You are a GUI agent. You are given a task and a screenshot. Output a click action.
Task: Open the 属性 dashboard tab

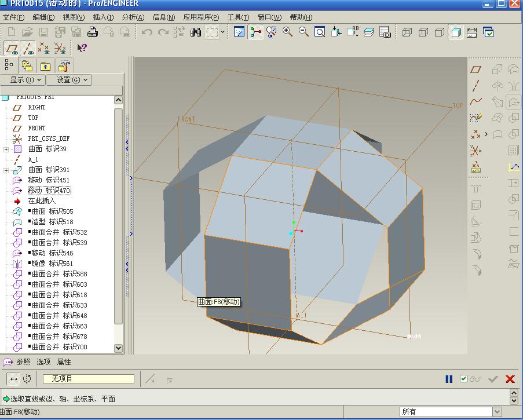[x=64, y=362]
